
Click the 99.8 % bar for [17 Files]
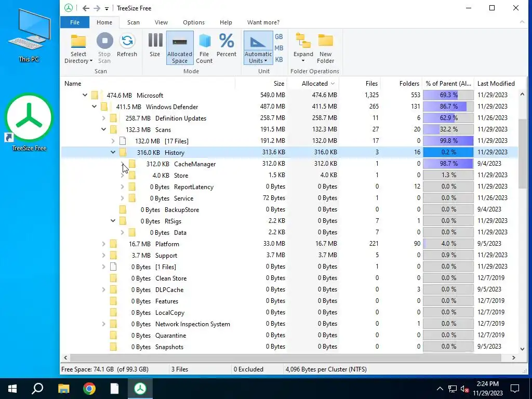(448, 141)
